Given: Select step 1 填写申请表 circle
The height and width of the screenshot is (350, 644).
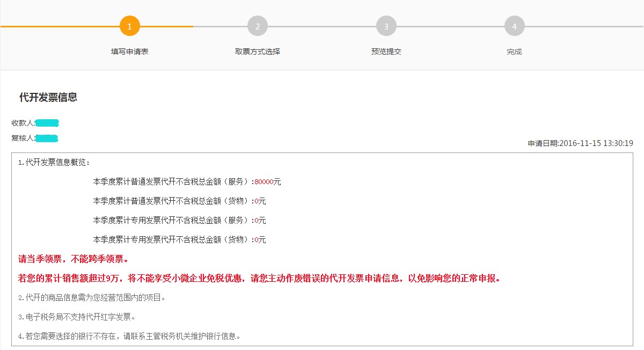Looking at the screenshot, I should click(x=129, y=25).
